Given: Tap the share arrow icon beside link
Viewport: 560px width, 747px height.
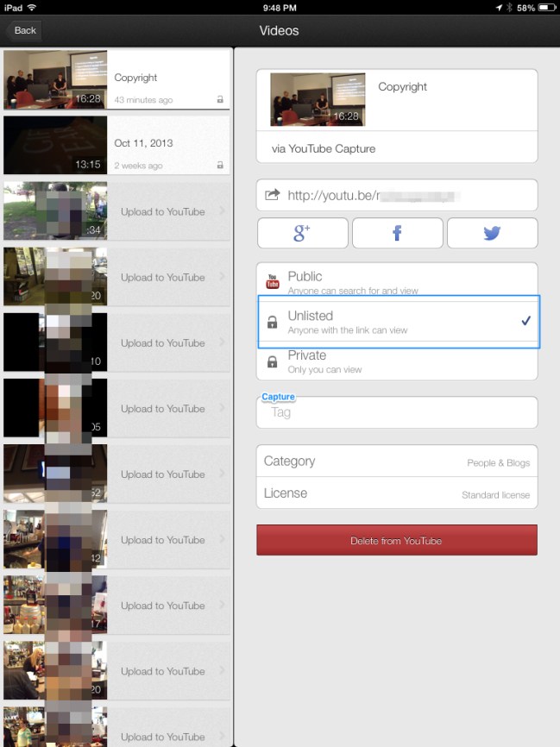Looking at the screenshot, I should pyautogui.click(x=272, y=196).
